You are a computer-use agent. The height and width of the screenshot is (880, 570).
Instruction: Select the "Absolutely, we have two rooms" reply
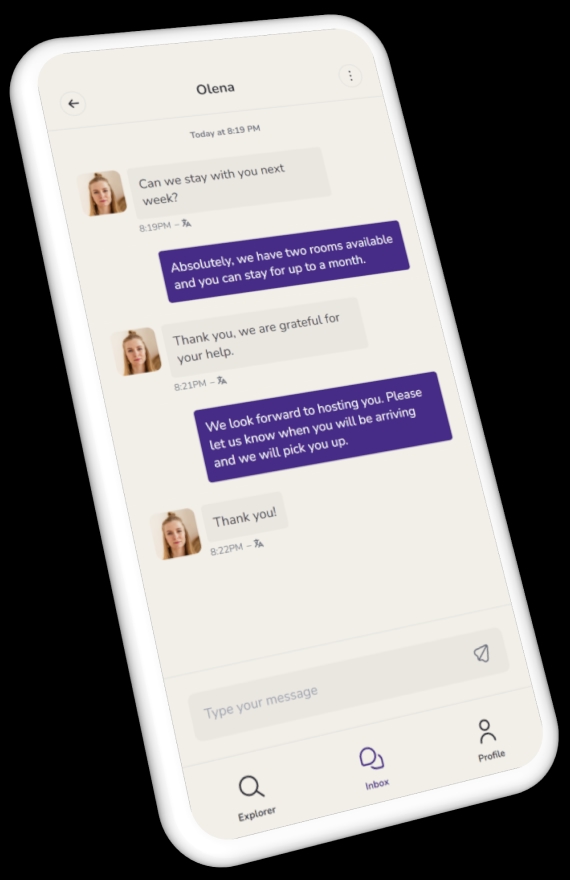tap(284, 262)
